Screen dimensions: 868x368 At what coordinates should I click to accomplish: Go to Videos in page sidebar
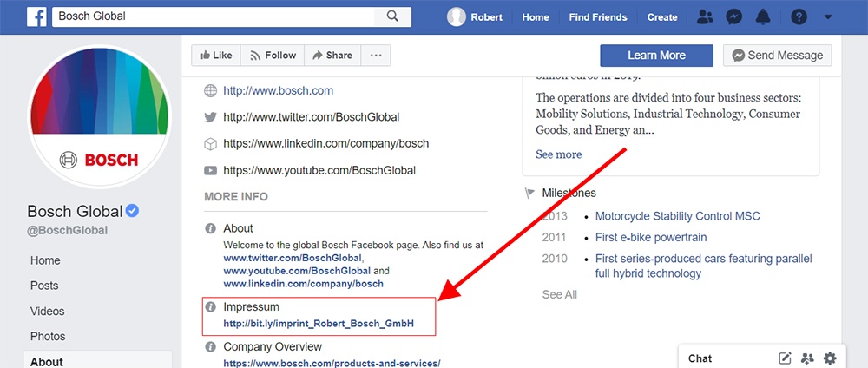click(48, 312)
